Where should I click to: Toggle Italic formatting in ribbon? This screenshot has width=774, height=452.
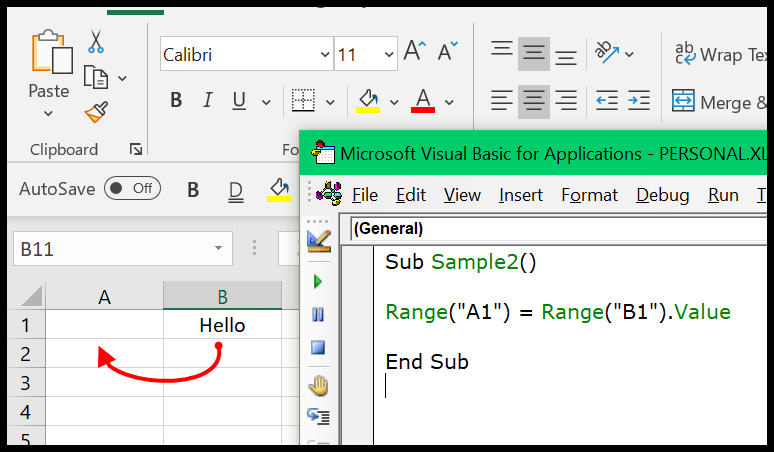[208, 101]
